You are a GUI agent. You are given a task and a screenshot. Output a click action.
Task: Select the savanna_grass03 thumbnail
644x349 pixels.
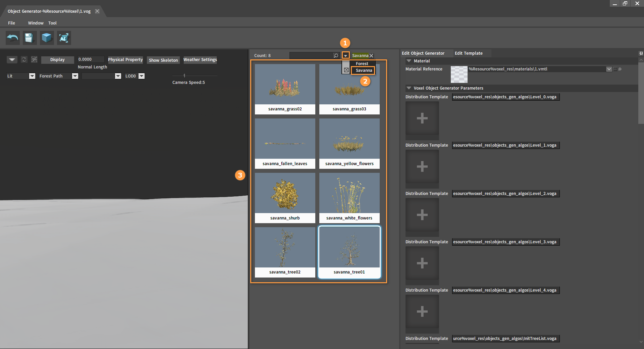[x=349, y=89]
